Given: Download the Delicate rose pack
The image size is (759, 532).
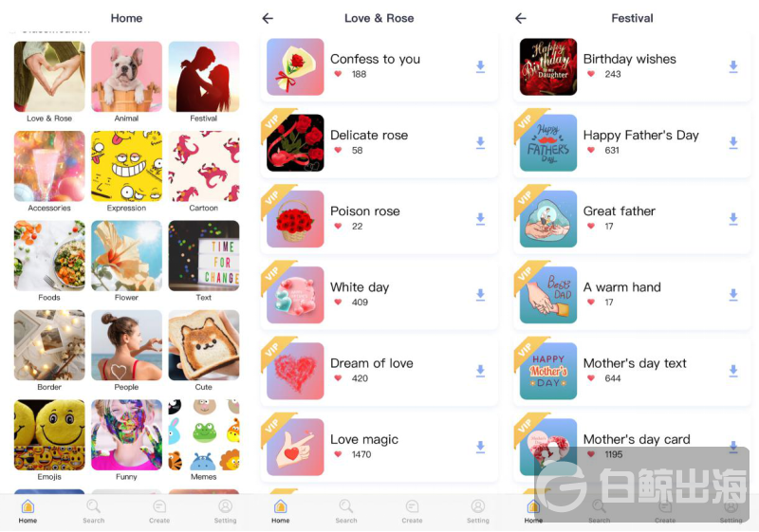Looking at the screenshot, I should click(480, 142).
